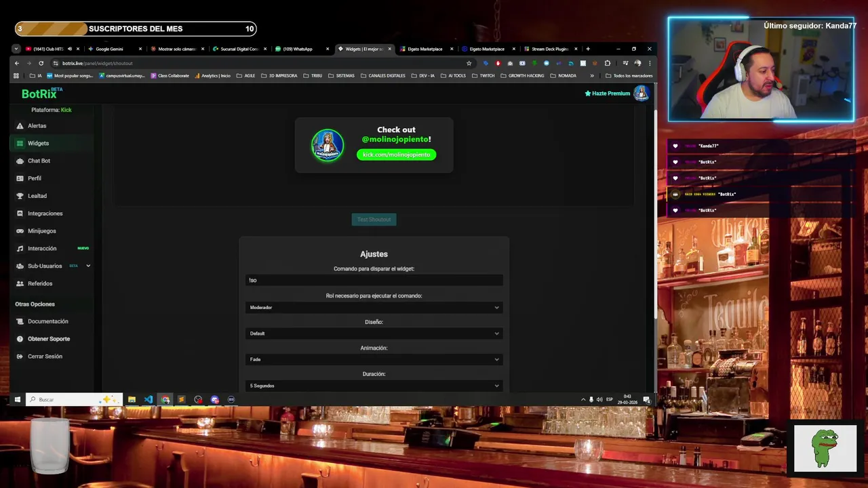
Task: Open the AI TOOLS bookmark folder
Action: 453,76
